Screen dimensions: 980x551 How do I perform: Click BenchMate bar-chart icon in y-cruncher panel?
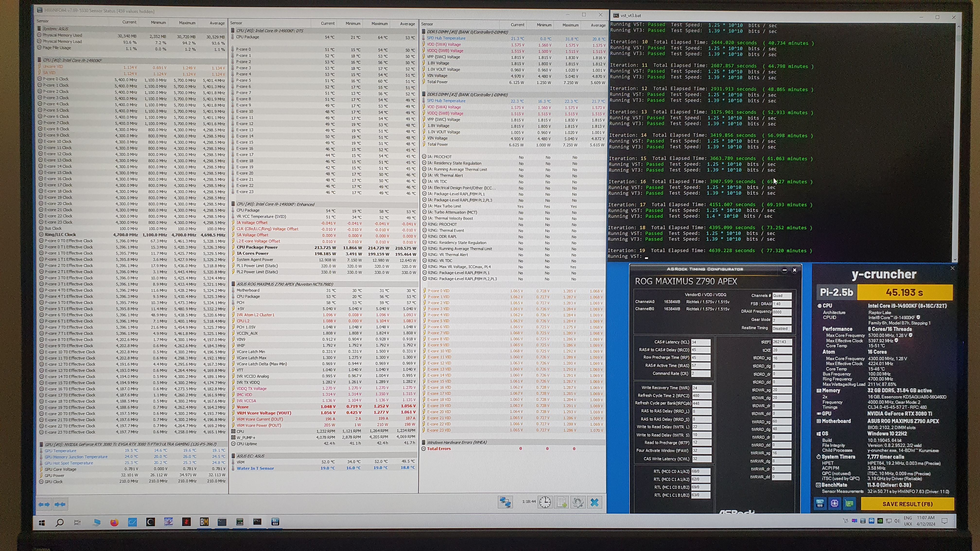(820, 503)
